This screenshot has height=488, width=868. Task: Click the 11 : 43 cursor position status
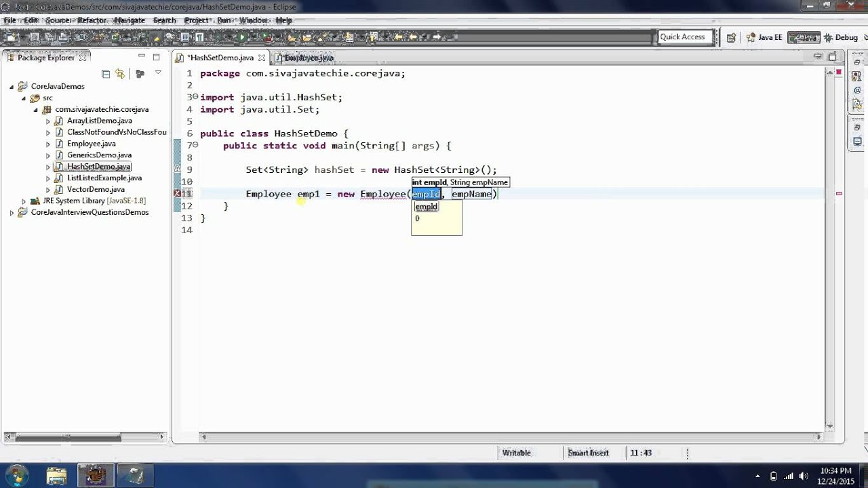click(641, 453)
